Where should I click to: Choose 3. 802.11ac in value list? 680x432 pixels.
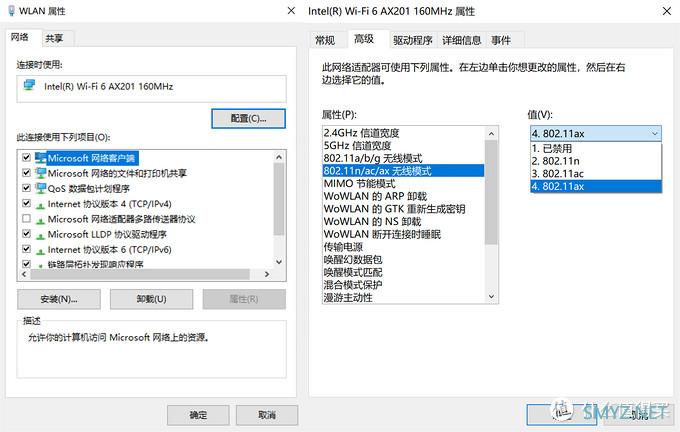point(596,173)
